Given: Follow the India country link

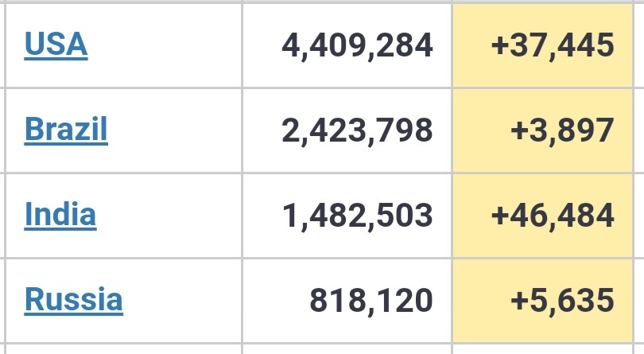Looking at the screenshot, I should [x=60, y=214].
